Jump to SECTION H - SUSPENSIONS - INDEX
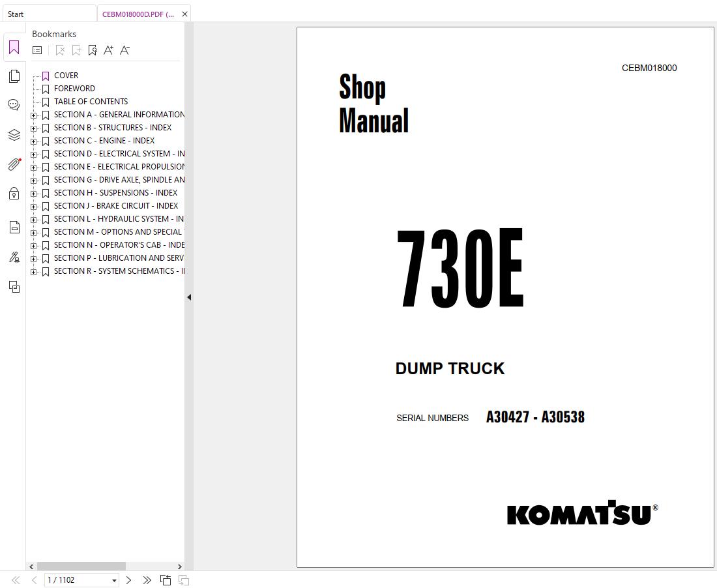 [x=115, y=192]
